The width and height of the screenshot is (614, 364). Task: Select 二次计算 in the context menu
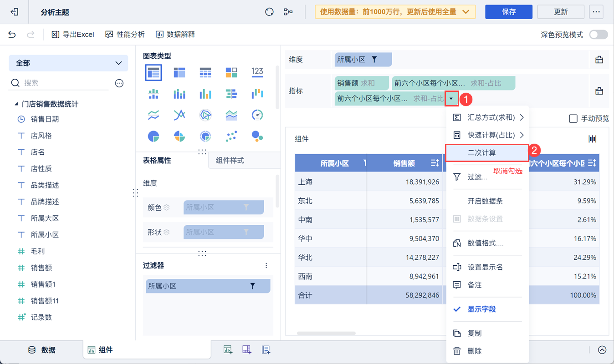click(486, 153)
